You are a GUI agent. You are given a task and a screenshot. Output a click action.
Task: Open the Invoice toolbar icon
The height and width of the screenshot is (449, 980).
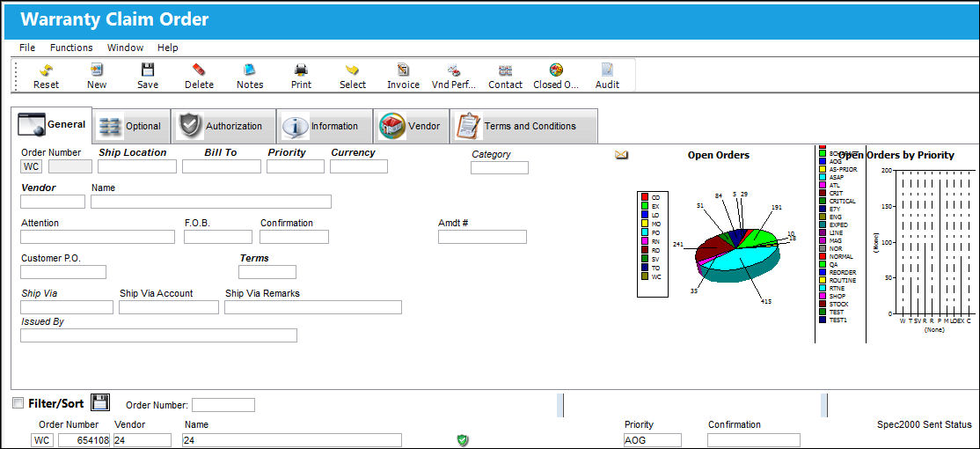pyautogui.click(x=403, y=77)
